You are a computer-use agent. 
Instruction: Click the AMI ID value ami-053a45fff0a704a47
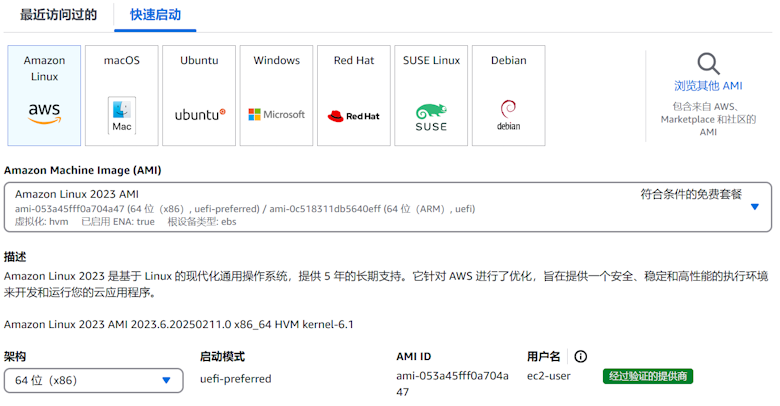click(x=452, y=384)
